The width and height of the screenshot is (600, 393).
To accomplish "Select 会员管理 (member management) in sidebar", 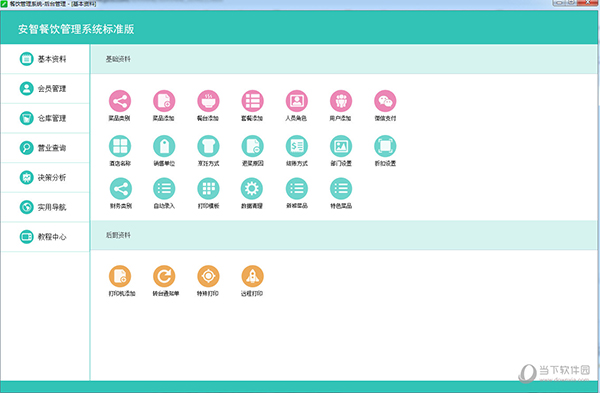I will click(x=45, y=88).
